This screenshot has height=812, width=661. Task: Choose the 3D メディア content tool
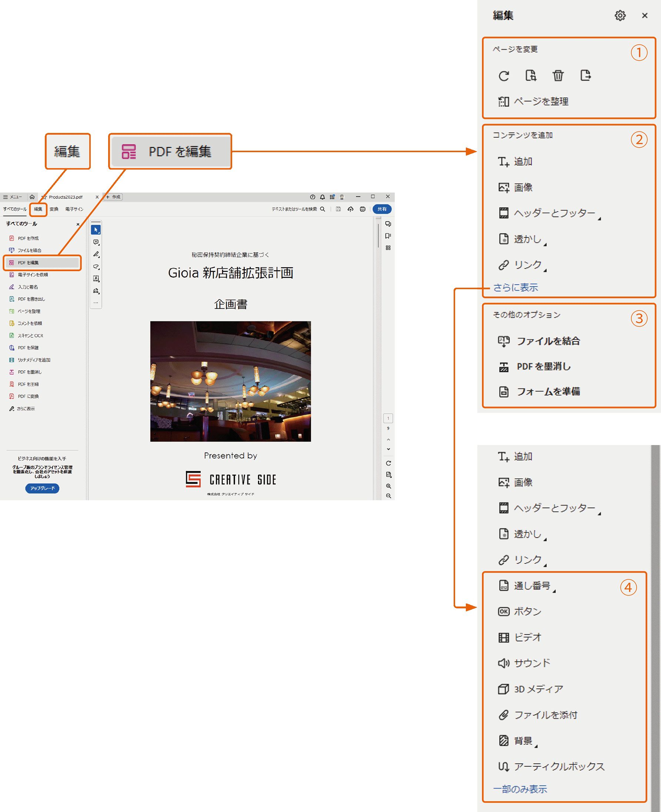click(x=531, y=689)
